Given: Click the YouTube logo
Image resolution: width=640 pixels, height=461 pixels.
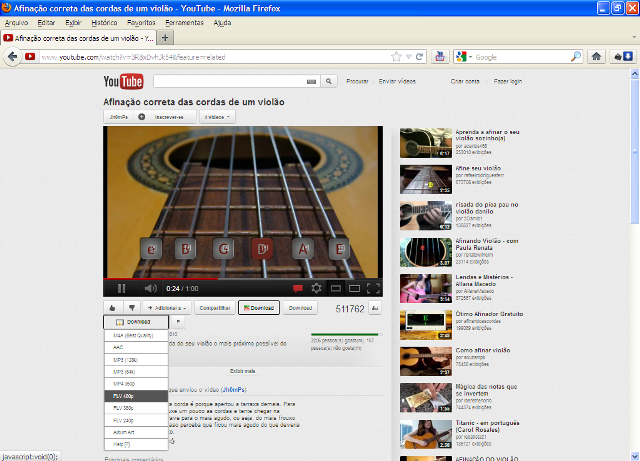Looking at the screenshot, I should pyautogui.click(x=123, y=81).
